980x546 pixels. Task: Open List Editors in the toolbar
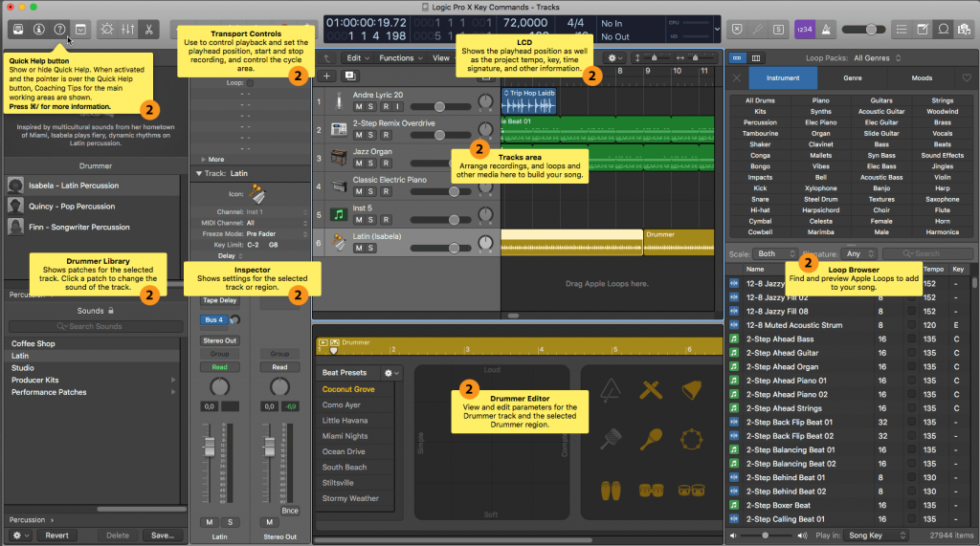(902, 30)
